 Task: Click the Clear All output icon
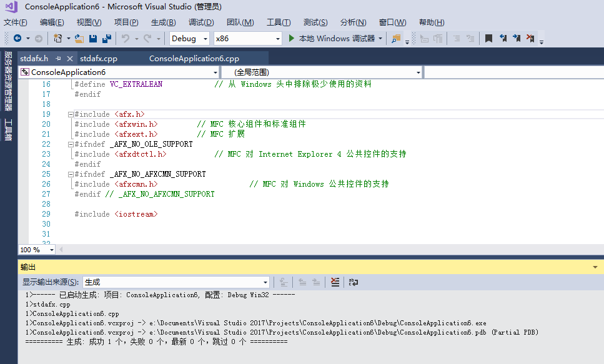pos(335,282)
